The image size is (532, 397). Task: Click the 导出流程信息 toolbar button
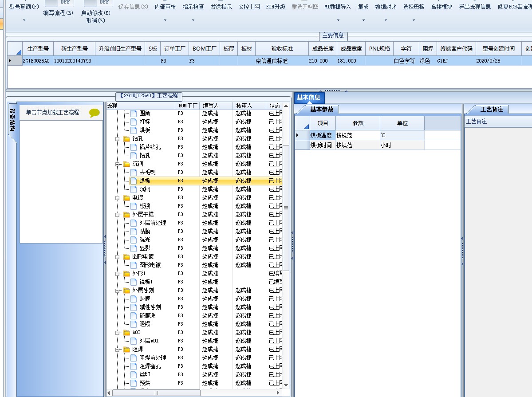(475, 7)
